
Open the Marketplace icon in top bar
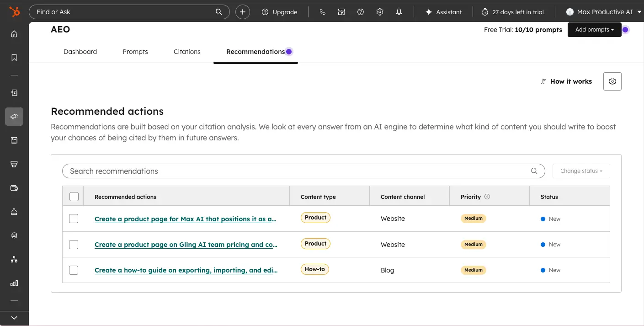click(x=341, y=12)
